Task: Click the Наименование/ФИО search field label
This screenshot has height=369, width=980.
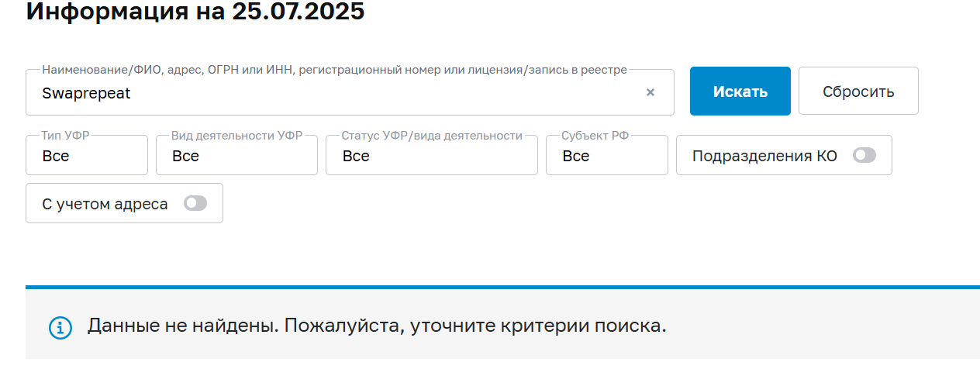Action: click(x=334, y=70)
